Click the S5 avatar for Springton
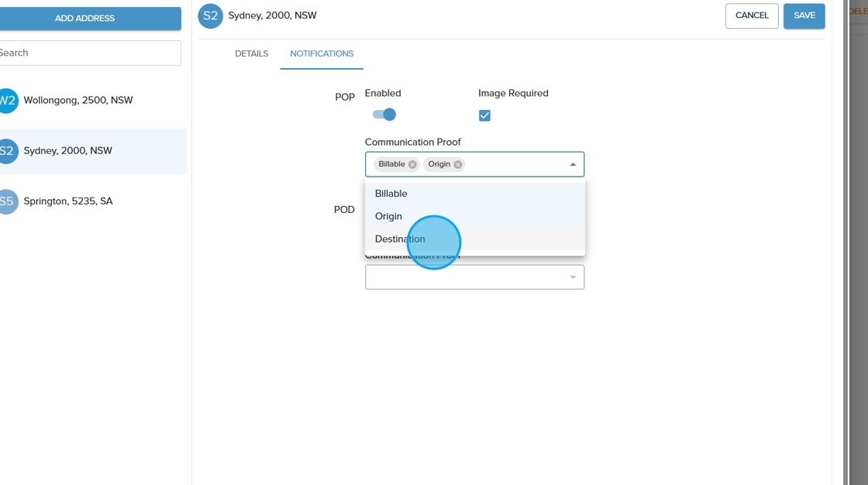The image size is (868, 485). [8, 201]
